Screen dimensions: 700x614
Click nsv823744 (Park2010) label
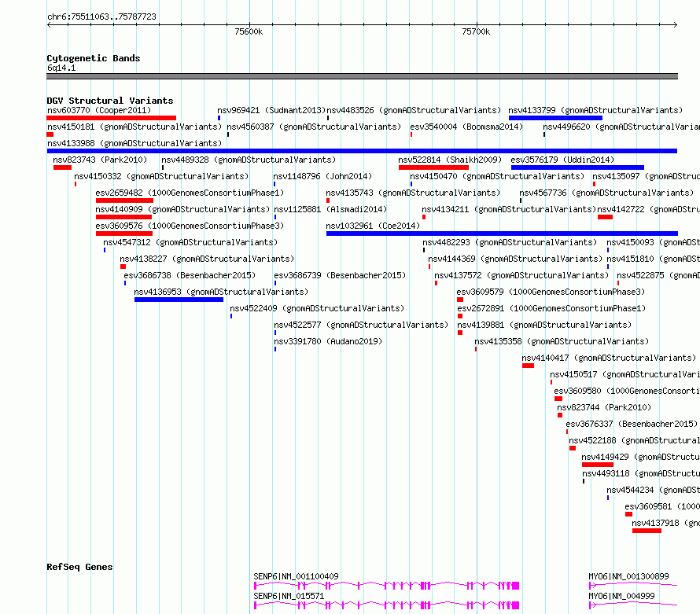[x=604, y=407]
